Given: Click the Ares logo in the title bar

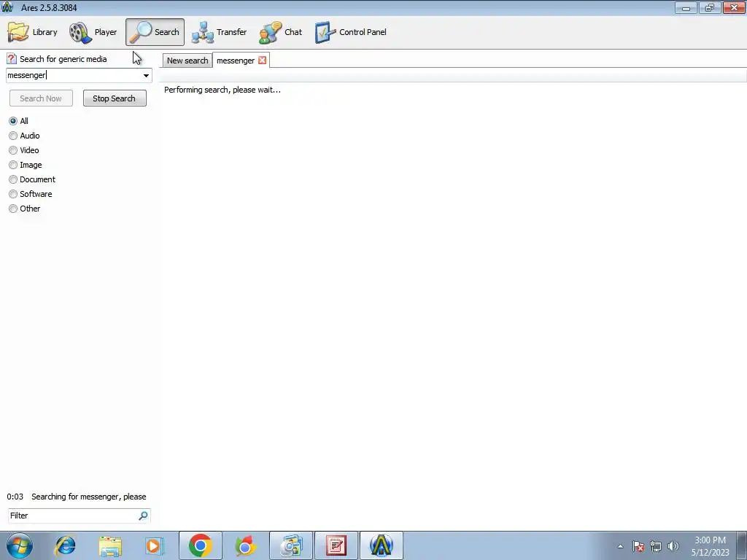Looking at the screenshot, I should click(7, 7).
